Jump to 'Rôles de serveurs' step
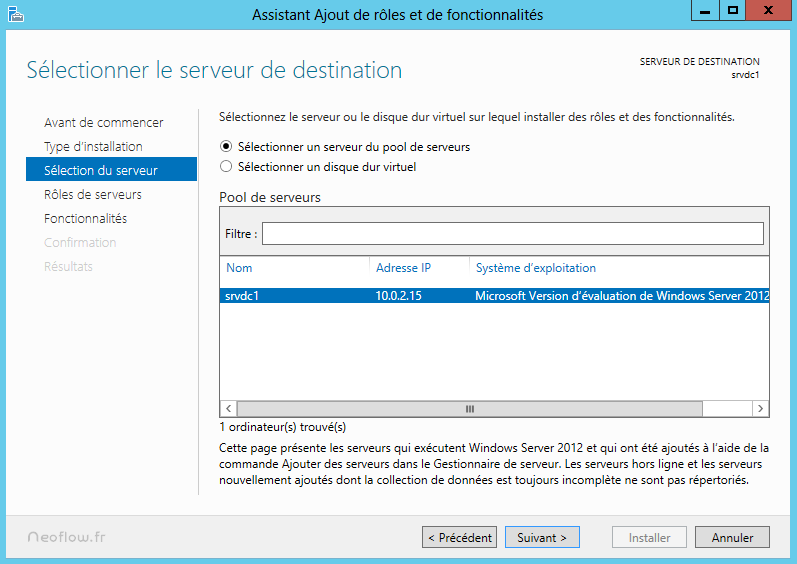 point(93,195)
